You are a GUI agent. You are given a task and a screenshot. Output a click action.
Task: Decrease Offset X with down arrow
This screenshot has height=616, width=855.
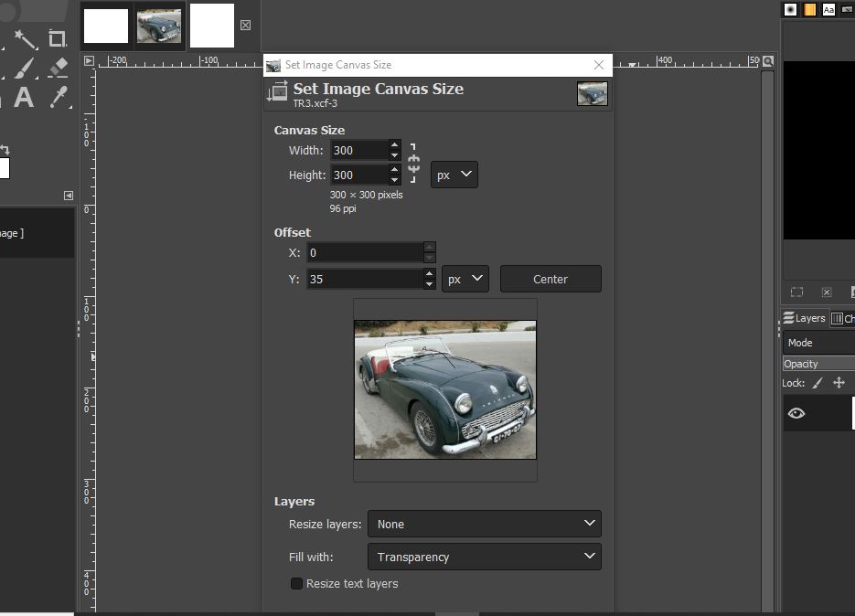pyautogui.click(x=430, y=258)
